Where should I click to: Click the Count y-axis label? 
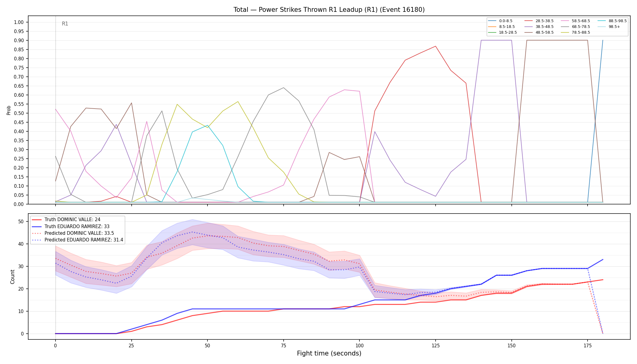coord(12,277)
